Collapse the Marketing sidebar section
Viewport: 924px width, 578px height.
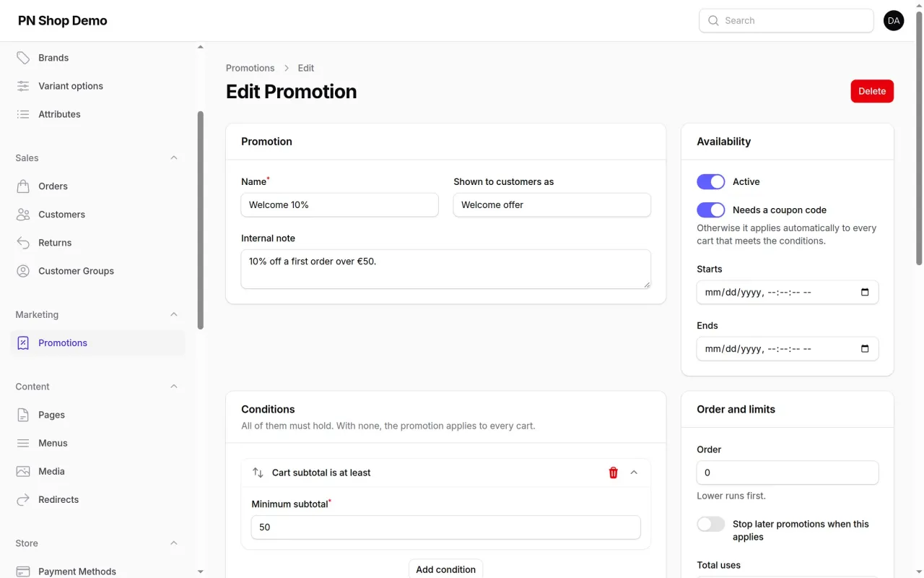click(174, 314)
